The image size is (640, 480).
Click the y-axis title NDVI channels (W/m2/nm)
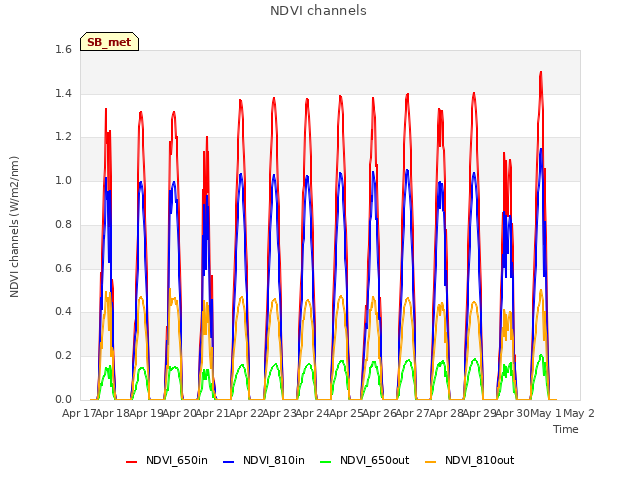coord(14,227)
